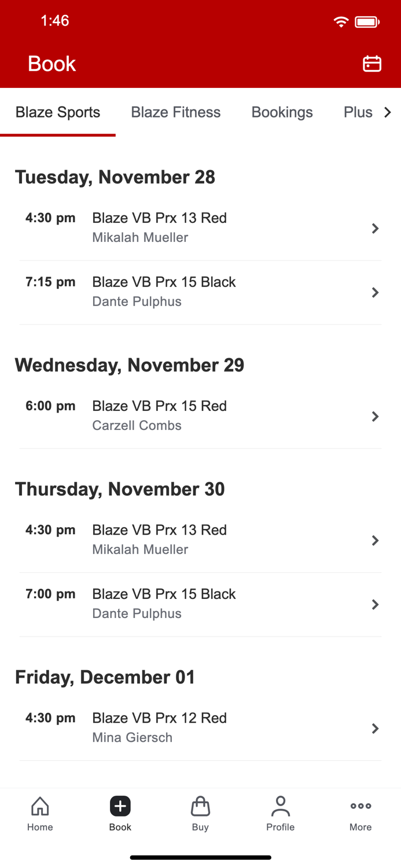Open the Buy shopping bag icon

(200, 806)
